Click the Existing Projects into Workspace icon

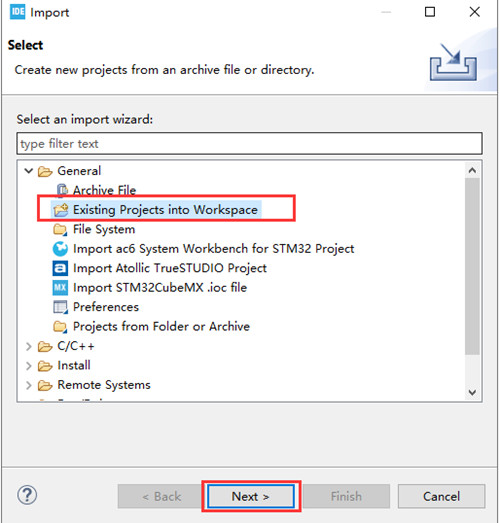tap(61, 210)
